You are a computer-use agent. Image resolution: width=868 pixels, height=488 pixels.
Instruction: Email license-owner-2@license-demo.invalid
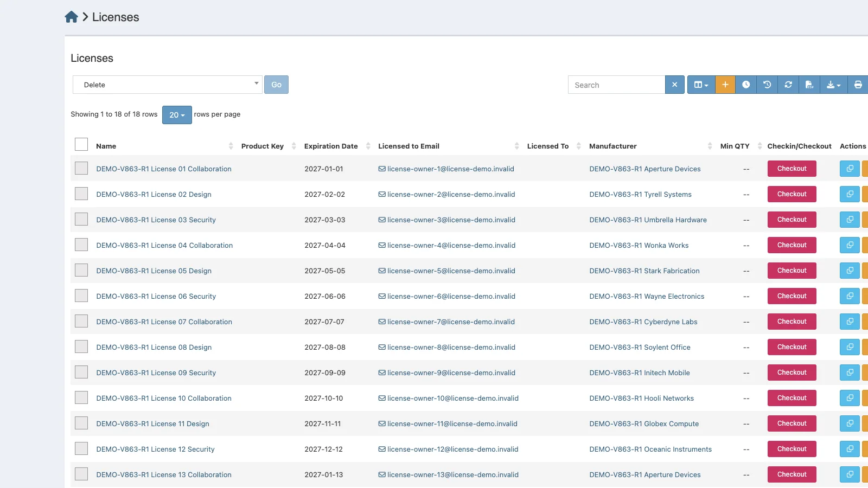(x=446, y=194)
